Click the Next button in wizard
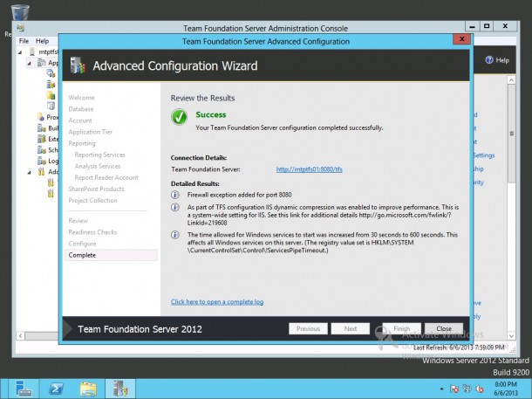Screen dimensions: 532x399 pos(350,328)
